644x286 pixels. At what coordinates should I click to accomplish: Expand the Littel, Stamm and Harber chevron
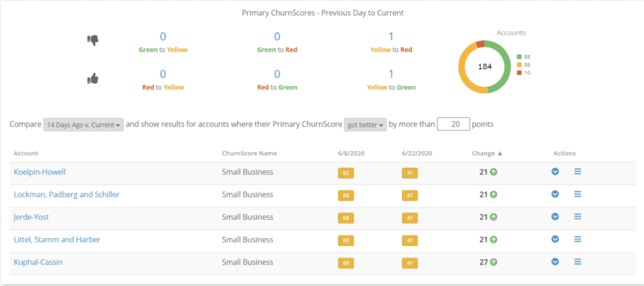click(555, 239)
